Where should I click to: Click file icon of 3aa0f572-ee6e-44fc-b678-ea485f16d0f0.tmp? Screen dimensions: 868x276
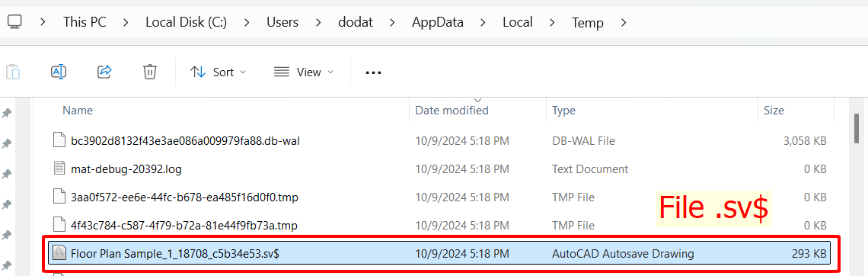point(59,197)
